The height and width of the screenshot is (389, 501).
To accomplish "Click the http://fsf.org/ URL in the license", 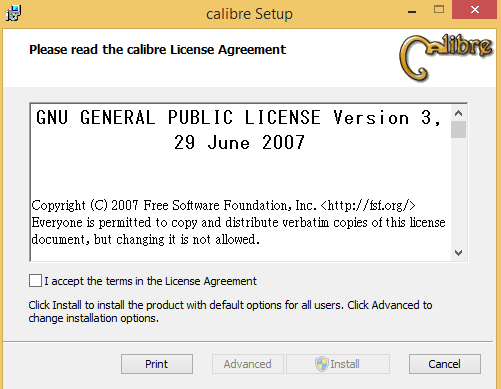I will (368, 205).
